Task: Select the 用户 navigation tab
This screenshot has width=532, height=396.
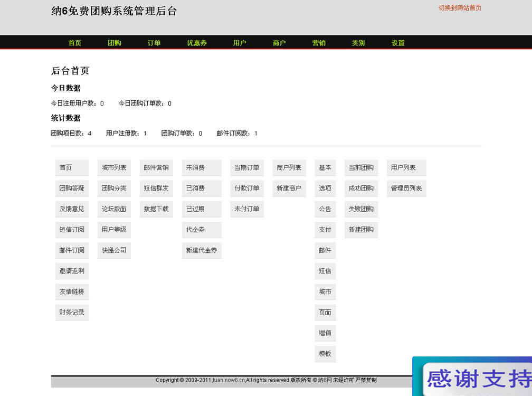Action: [x=240, y=43]
